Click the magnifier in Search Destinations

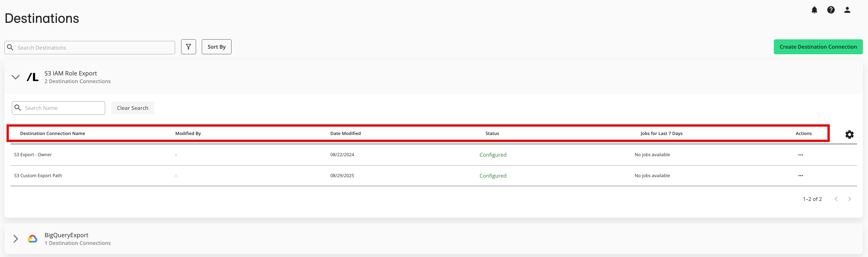click(x=10, y=47)
